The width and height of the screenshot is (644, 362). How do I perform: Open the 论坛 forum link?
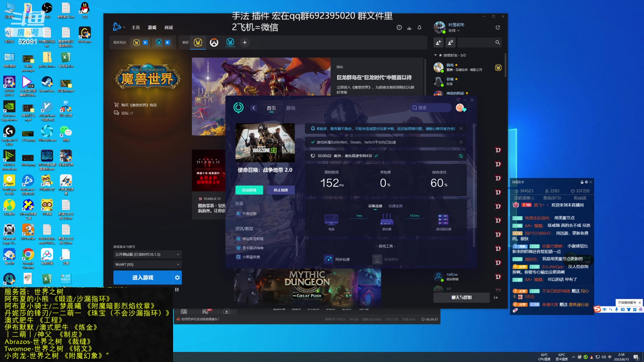(123, 113)
